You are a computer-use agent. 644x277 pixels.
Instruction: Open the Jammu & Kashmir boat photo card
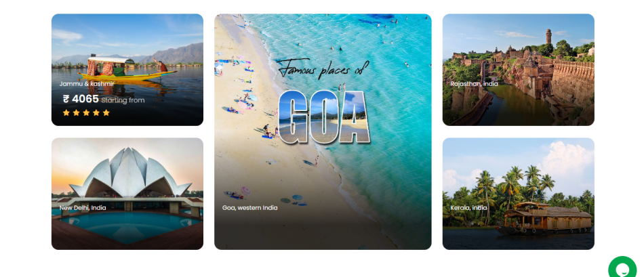(127, 70)
